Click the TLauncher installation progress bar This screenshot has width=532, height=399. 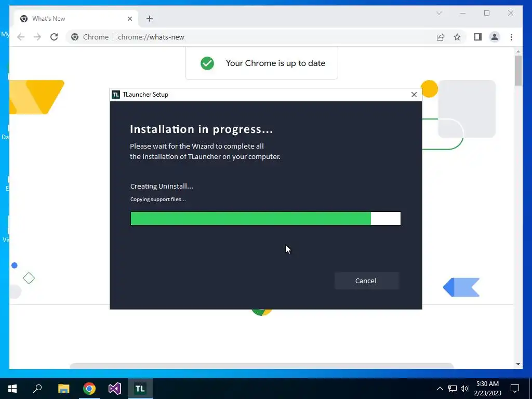(x=265, y=219)
